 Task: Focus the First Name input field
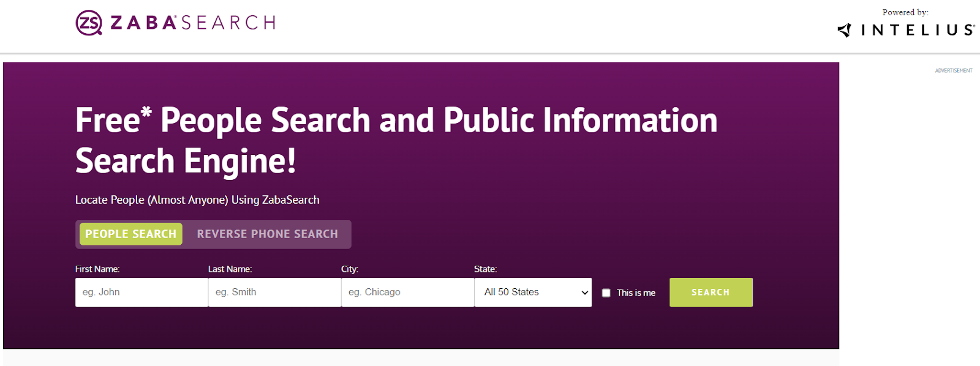click(x=141, y=292)
